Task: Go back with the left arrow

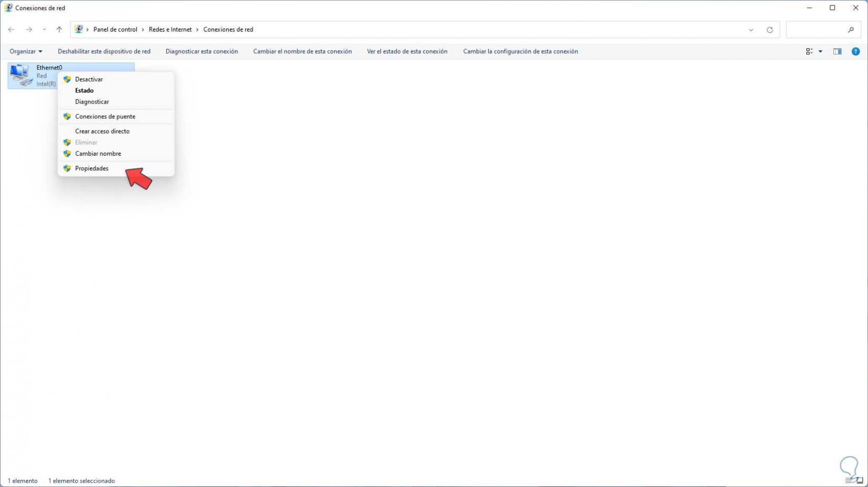Action: coord(11,29)
